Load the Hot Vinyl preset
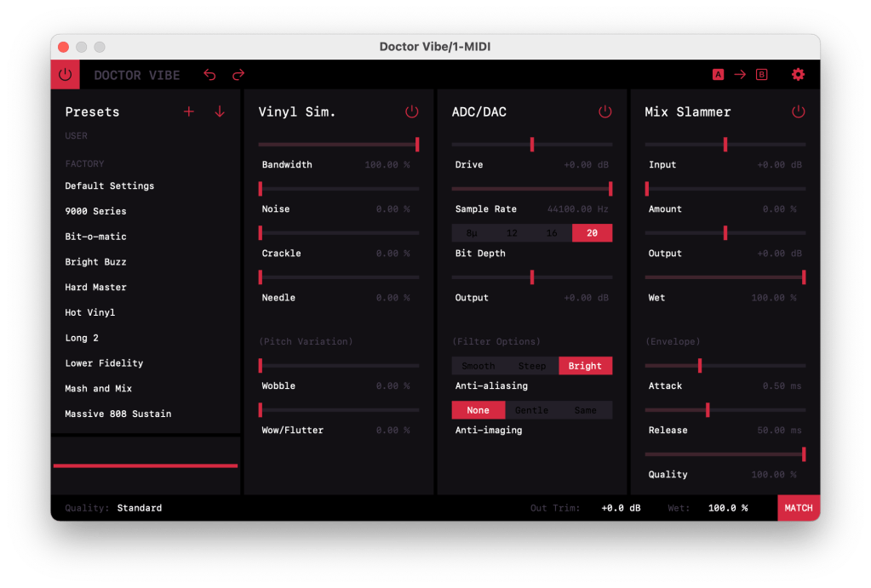The width and height of the screenshot is (871, 588). [90, 312]
